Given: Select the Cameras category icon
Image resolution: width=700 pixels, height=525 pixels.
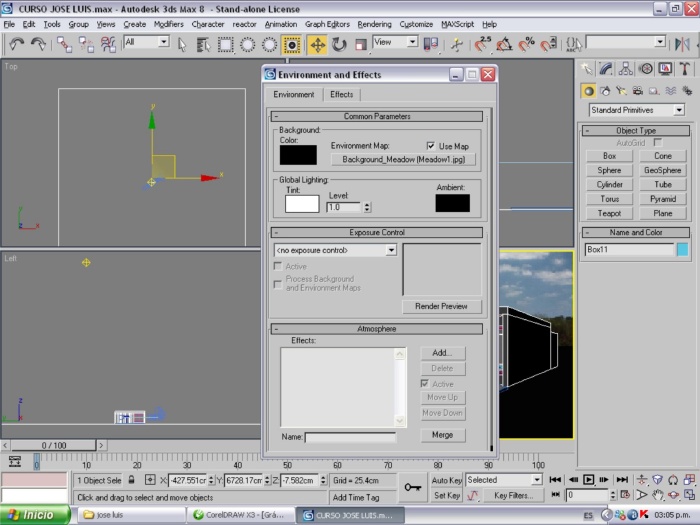Looking at the screenshot, I should 638,91.
